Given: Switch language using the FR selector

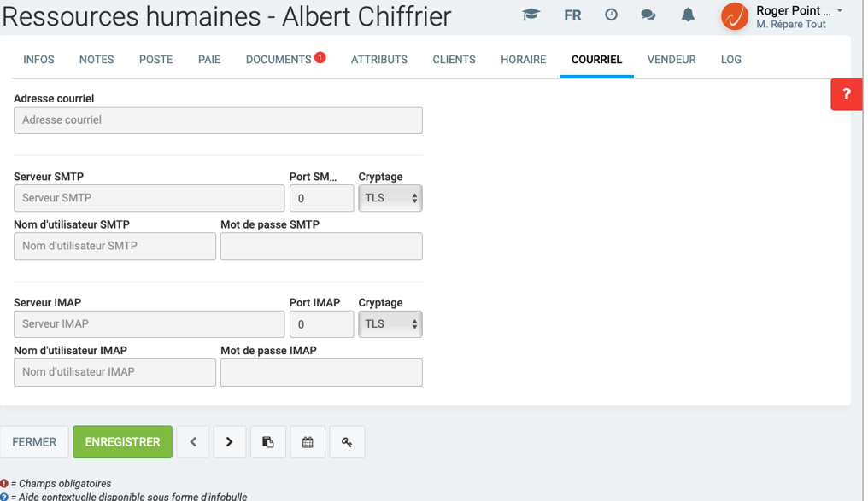Looking at the screenshot, I should click(572, 15).
